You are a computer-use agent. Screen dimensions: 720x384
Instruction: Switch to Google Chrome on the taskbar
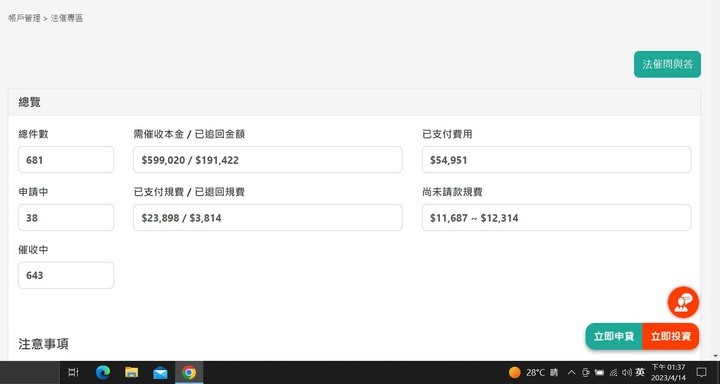[189, 373]
